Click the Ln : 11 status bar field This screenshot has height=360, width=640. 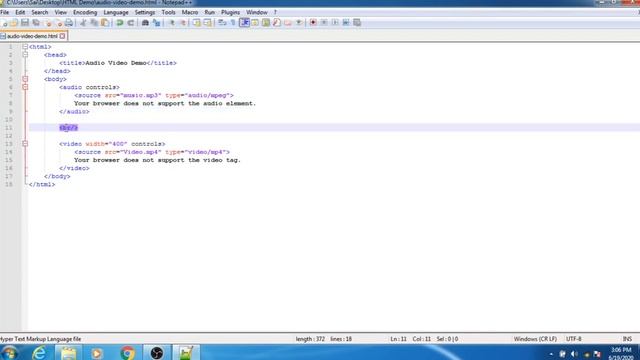click(x=398, y=339)
